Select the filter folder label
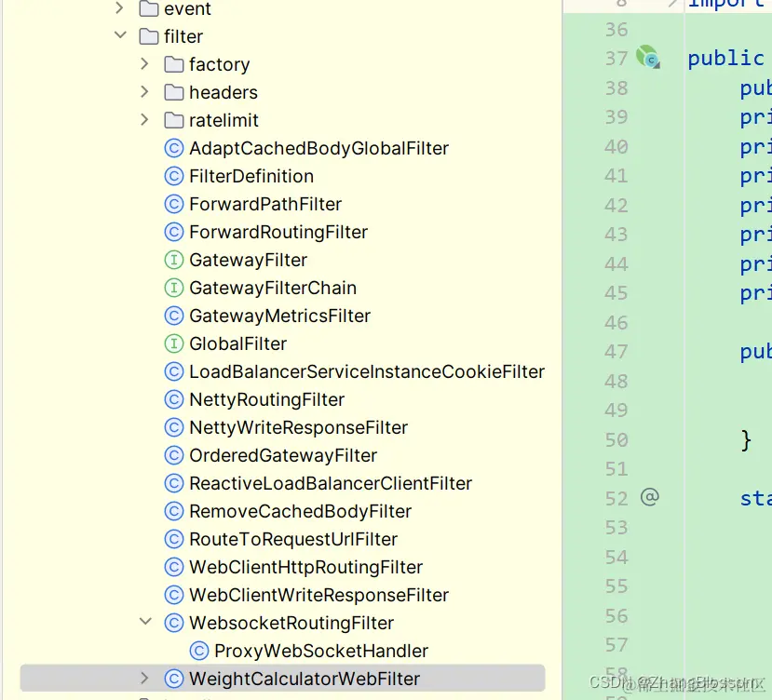 183,36
